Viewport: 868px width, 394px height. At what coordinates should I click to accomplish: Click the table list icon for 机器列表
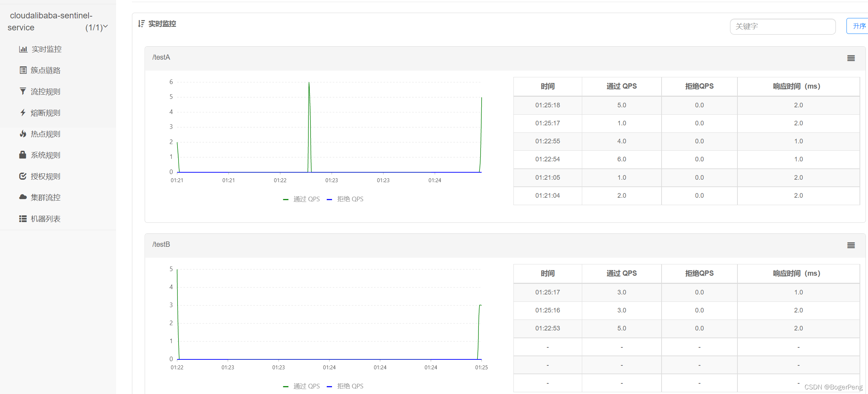coord(23,219)
